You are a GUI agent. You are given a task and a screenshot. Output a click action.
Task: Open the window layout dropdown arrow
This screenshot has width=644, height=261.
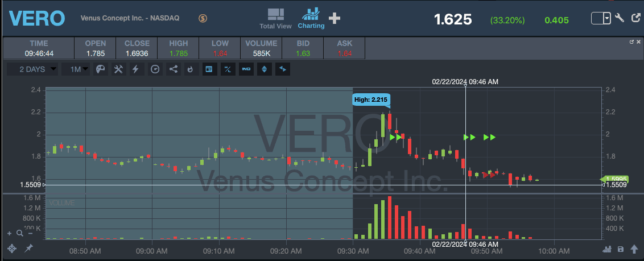coord(607,18)
